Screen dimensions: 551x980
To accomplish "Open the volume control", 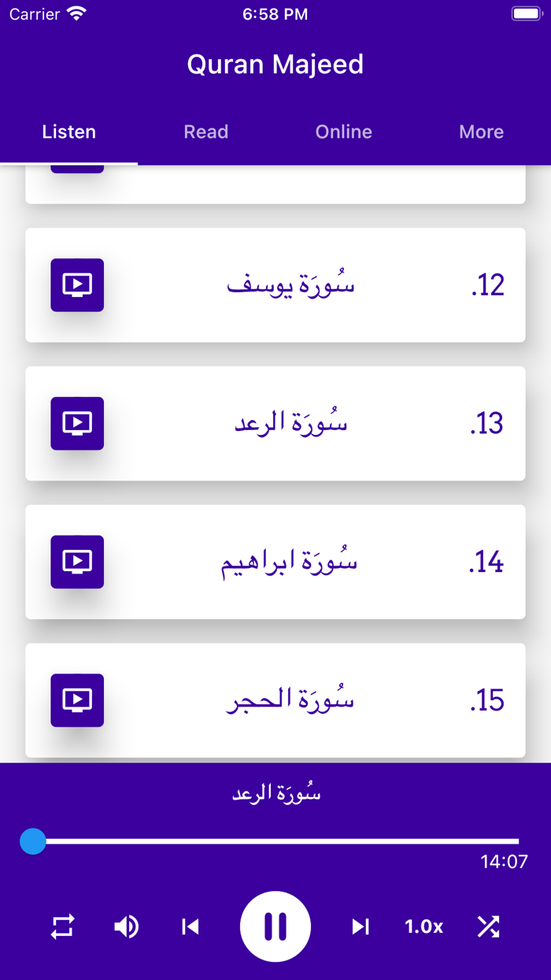I will coord(126,926).
